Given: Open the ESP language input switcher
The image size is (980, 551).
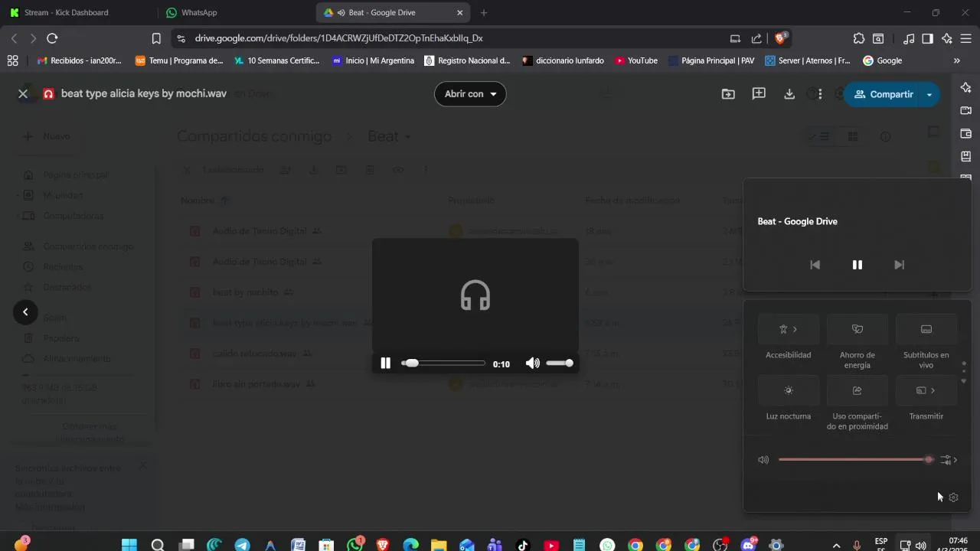Looking at the screenshot, I should coord(881,545).
